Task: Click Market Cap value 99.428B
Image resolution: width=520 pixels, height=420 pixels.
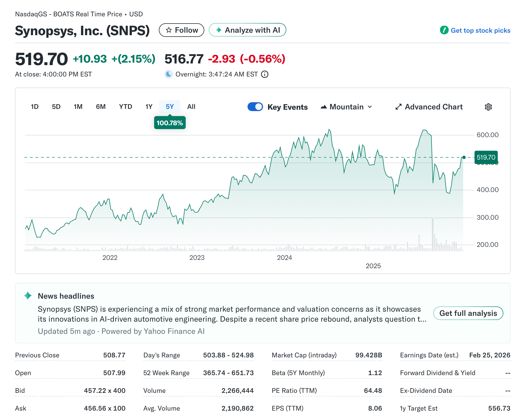Action: (369, 355)
